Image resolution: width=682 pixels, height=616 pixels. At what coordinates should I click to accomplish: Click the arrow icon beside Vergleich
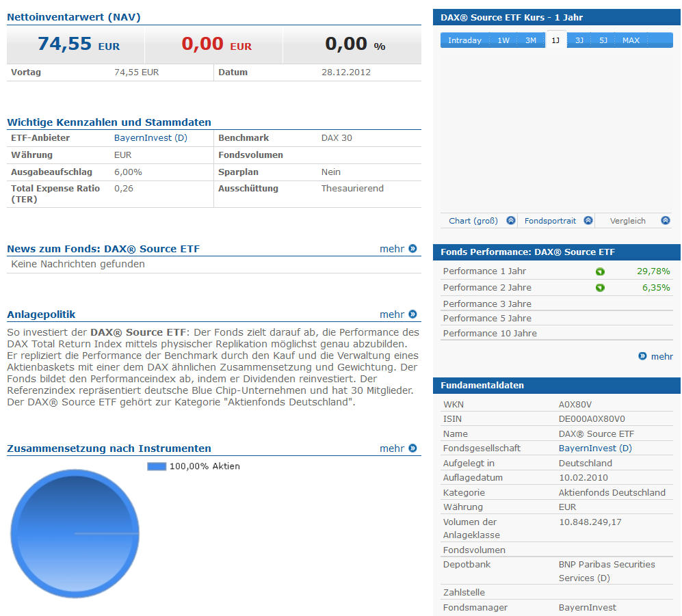(x=666, y=220)
